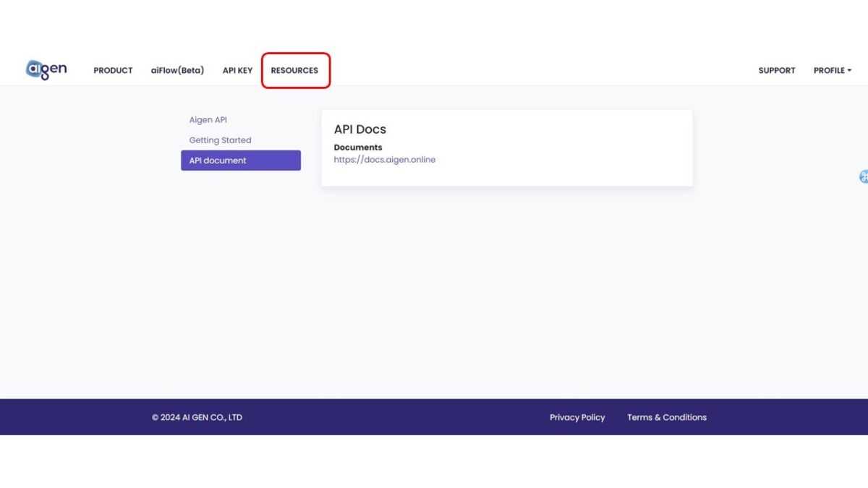Open the Getting Started section

coord(220,140)
